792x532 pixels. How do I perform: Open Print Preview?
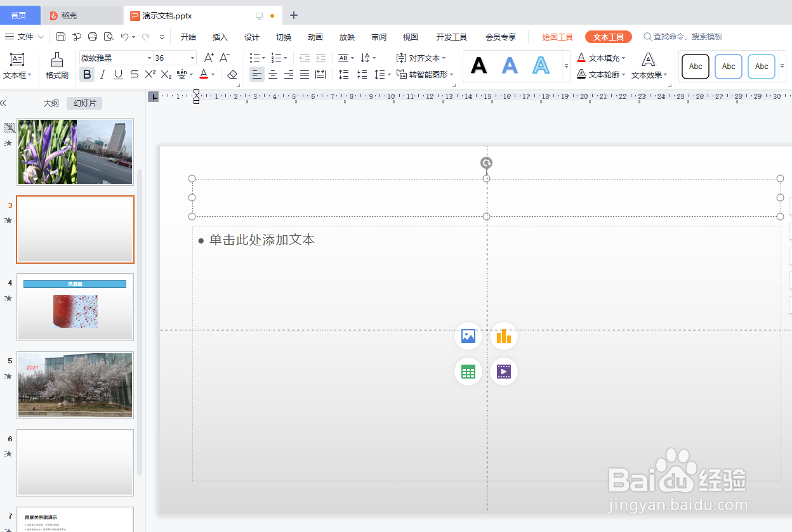pyautogui.click(x=109, y=37)
